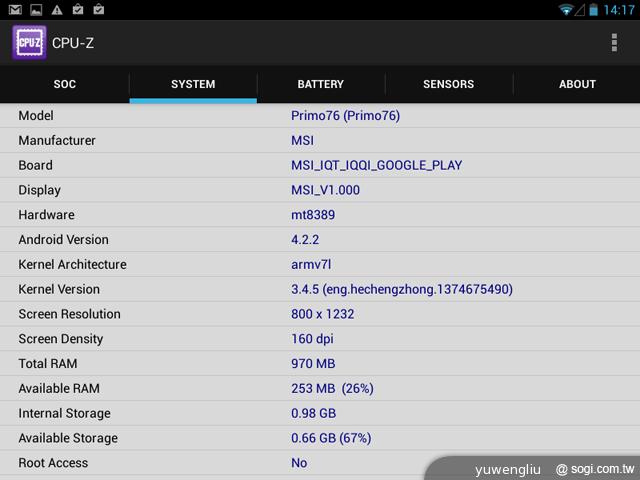Tap the Total RAM 970 MB row
The height and width of the screenshot is (480, 640).
point(320,364)
